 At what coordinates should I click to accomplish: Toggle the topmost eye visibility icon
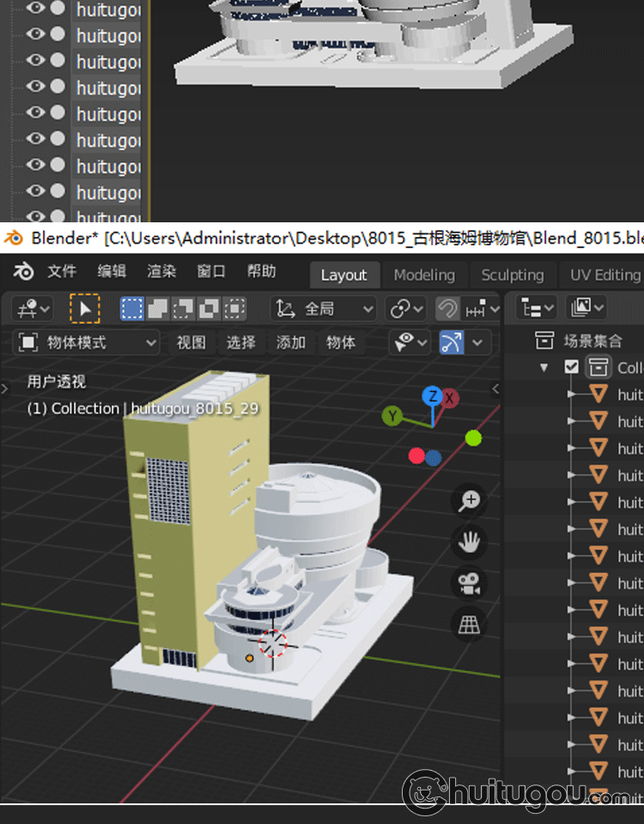coord(35,9)
